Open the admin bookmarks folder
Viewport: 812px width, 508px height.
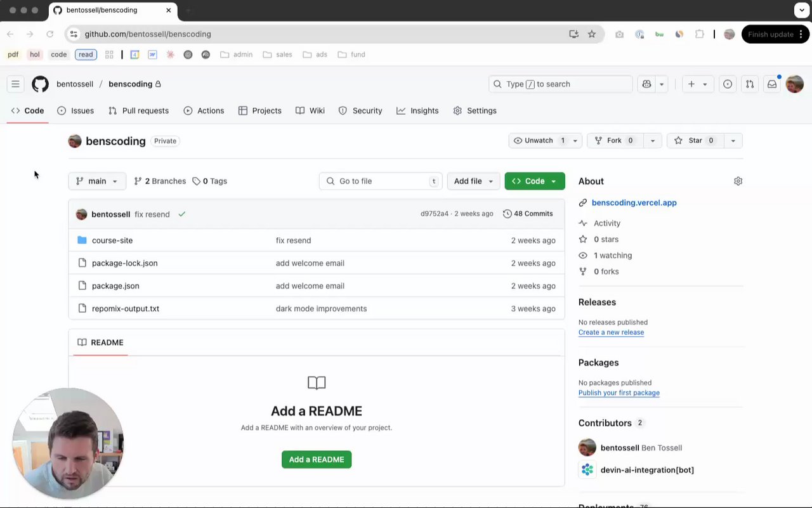pos(237,55)
